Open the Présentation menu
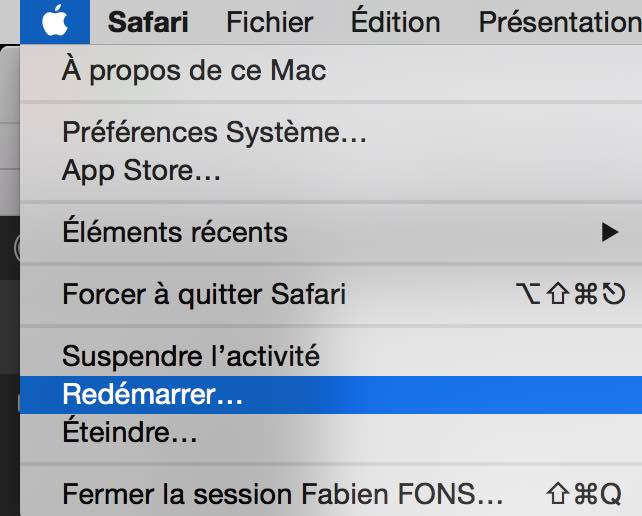642x516 pixels. [x=560, y=21]
